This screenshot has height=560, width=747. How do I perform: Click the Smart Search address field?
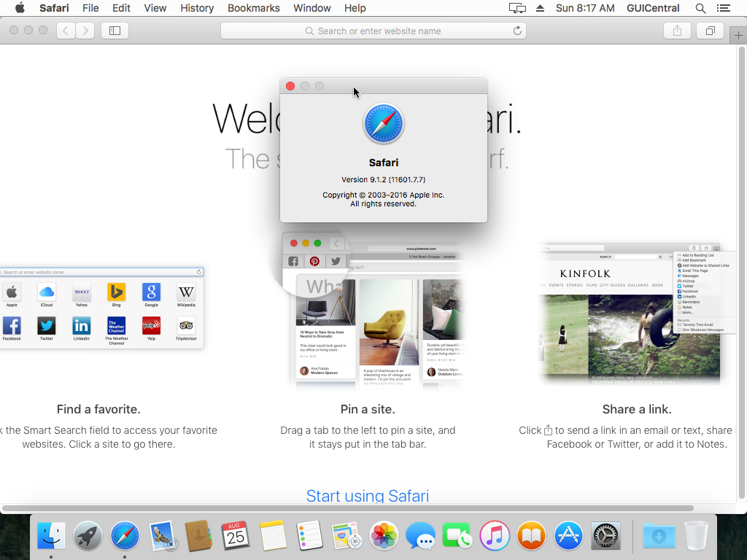pos(373,31)
